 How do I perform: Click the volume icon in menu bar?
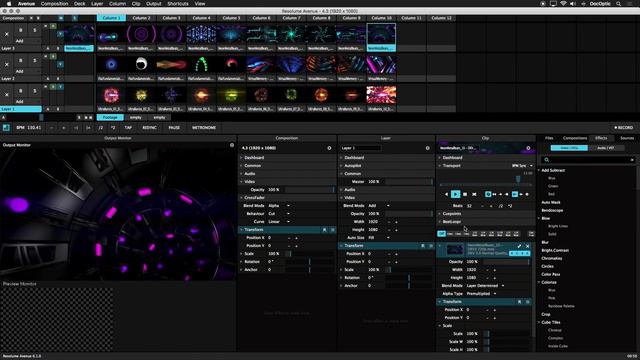pyautogui.click(x=573, y=4)
